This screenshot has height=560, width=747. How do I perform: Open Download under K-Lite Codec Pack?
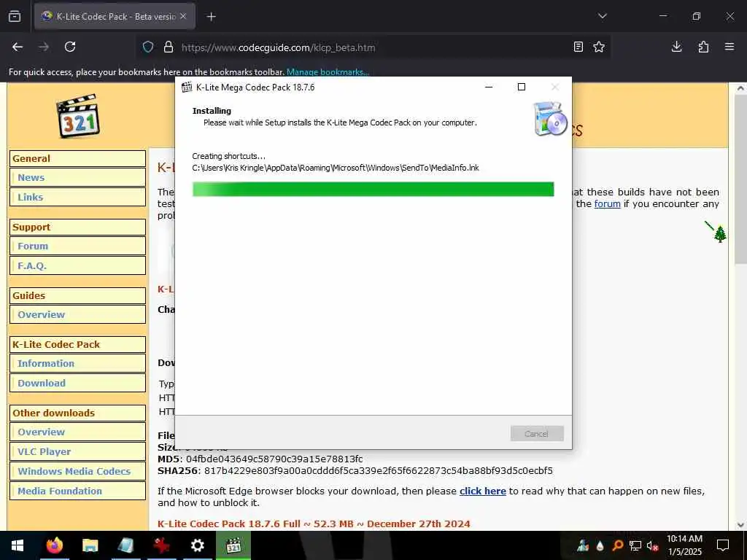click(42, 384)
